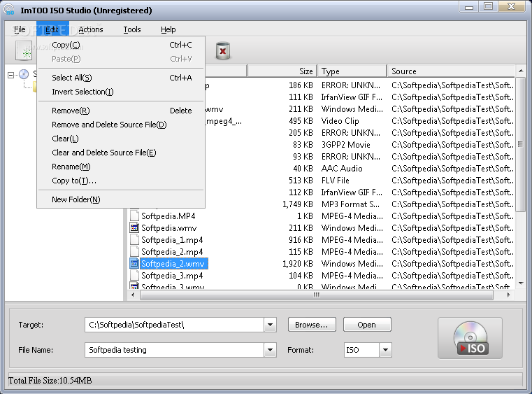This screenshot has width=532, height=394.
Task: Open the File Name dropdown
Action: point(270,350)
